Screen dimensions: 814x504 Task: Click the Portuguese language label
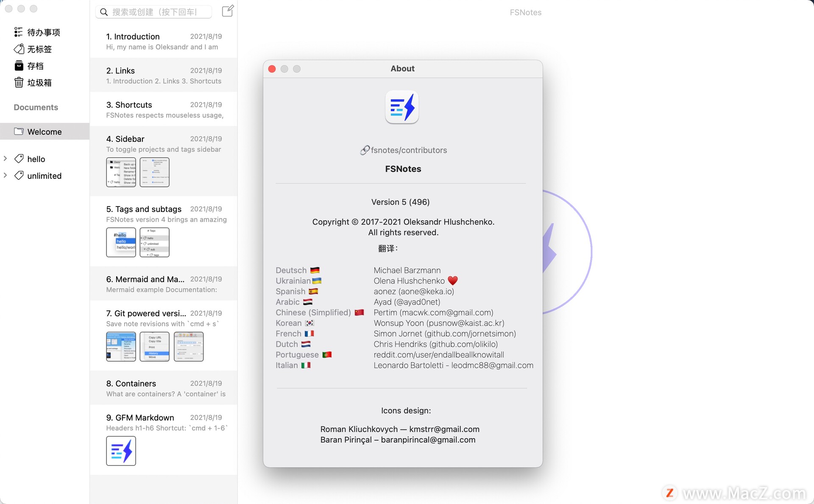click(x=297, y=355)
